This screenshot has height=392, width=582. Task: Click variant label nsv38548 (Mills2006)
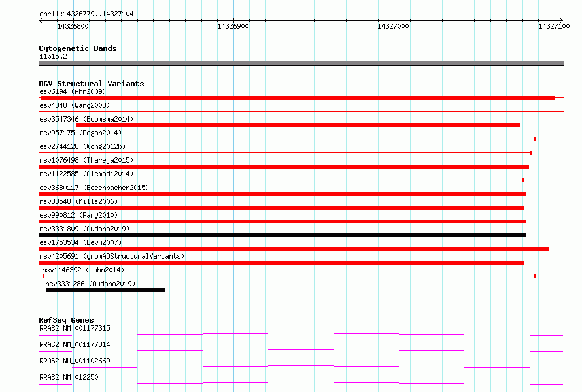pyautogui.click(x=78, y=201)
